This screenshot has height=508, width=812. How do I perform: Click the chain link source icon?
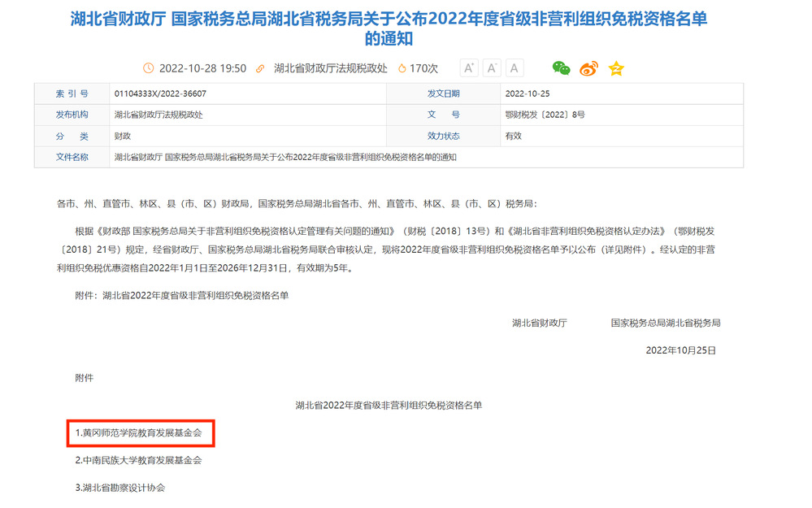pos(260,68)
